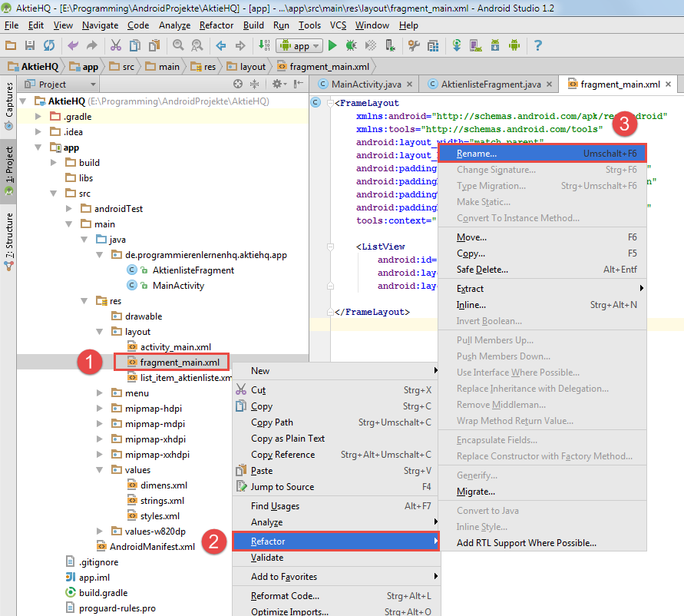Collapse the ListView code fold marker
684x616 pixels.
(x=331, y=247)
